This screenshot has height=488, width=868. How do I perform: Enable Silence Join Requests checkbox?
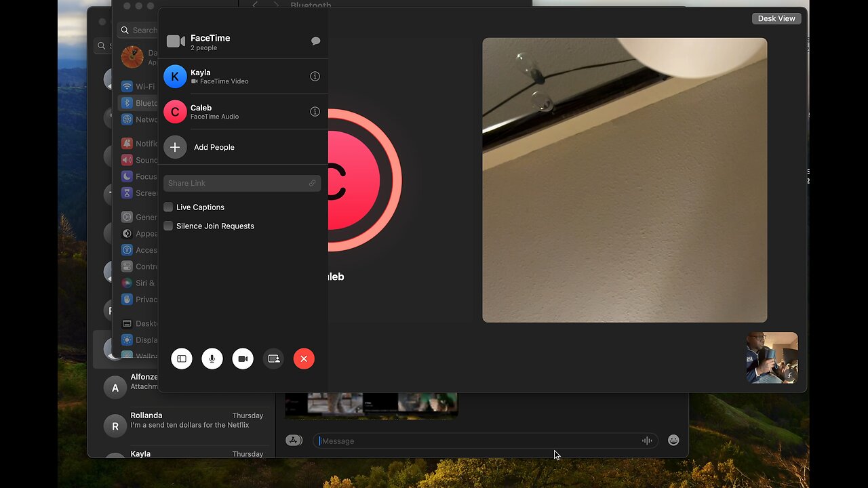[x=168, y=226]
